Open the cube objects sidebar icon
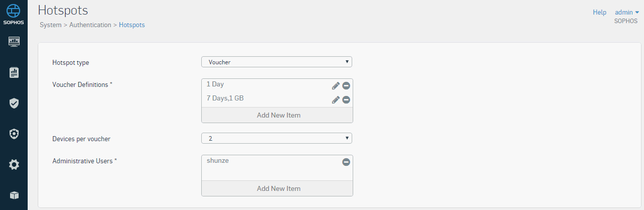This screenshot has height=210, width=644. click(x=14, y=195)
